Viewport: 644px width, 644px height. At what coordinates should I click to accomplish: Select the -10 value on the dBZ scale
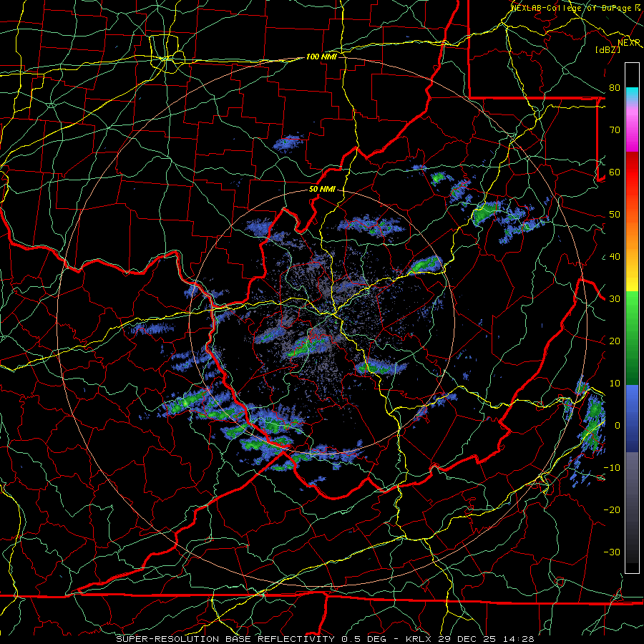(612, 469)
